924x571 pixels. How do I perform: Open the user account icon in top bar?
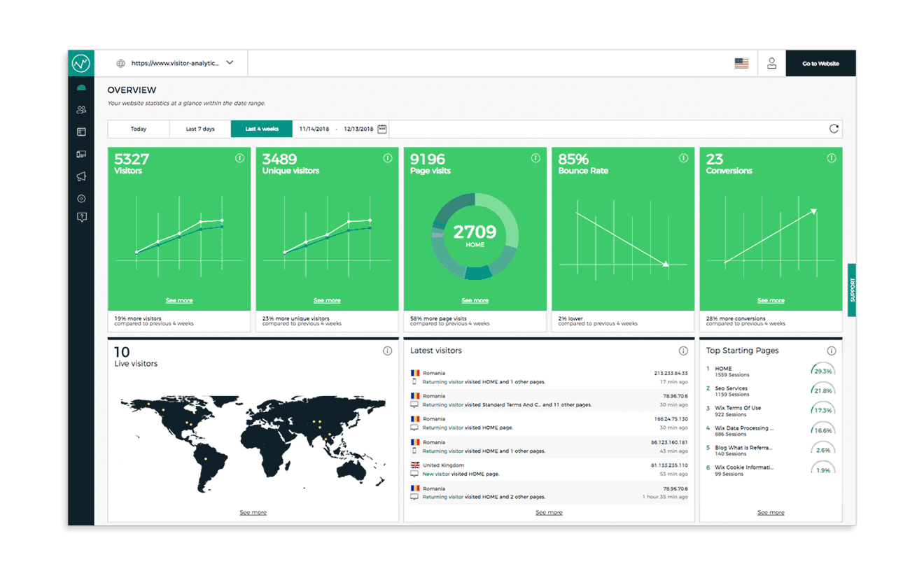[771, 63]
